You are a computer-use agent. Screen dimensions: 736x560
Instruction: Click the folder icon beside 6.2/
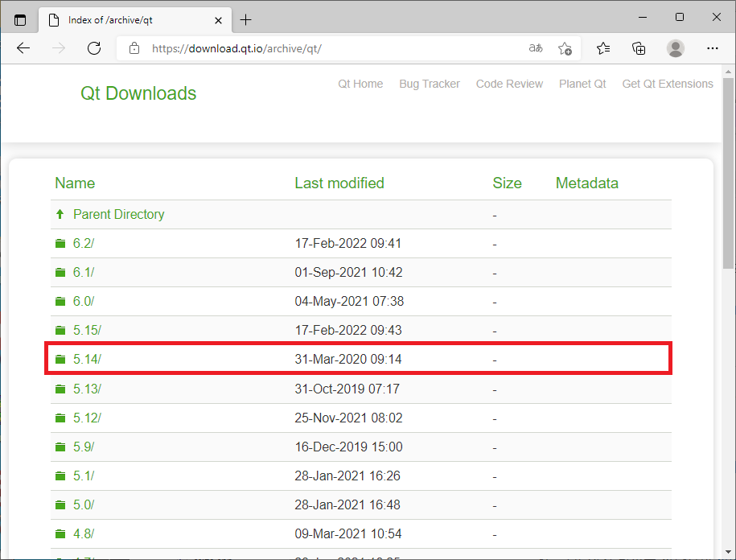click(x=60, y=243)
